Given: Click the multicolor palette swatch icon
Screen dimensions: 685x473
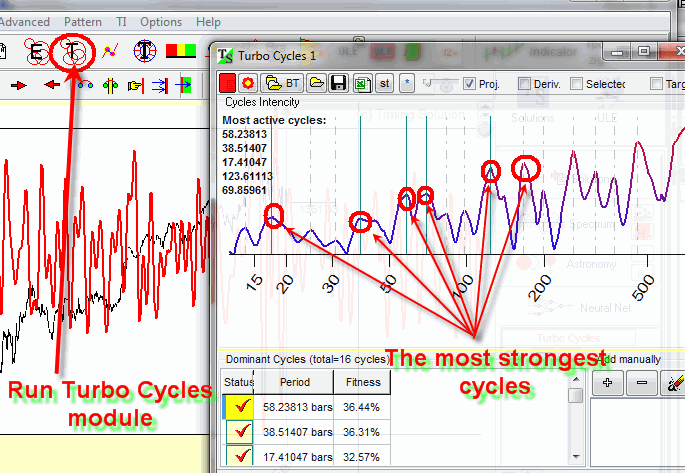Looking at the screenshot, I should (181, 50).
